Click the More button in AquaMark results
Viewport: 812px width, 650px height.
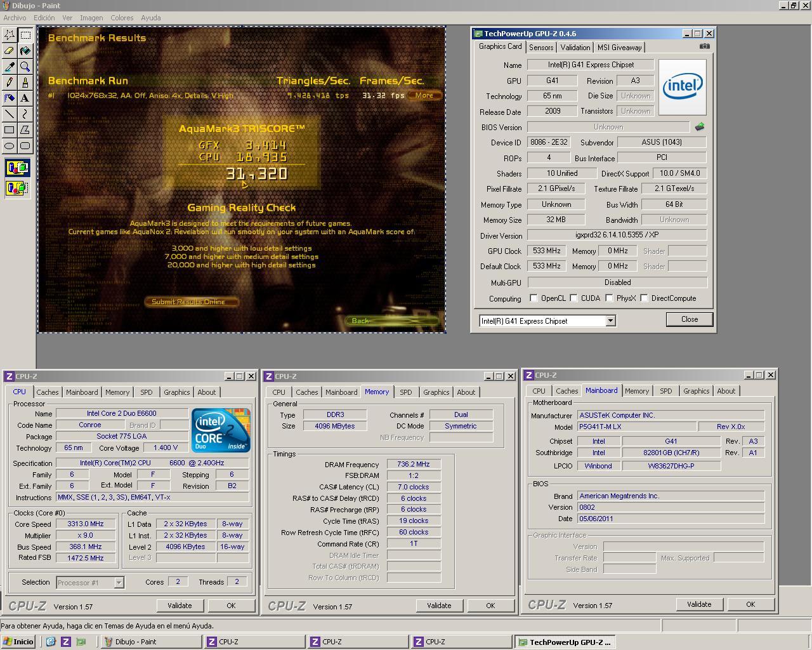424,95
